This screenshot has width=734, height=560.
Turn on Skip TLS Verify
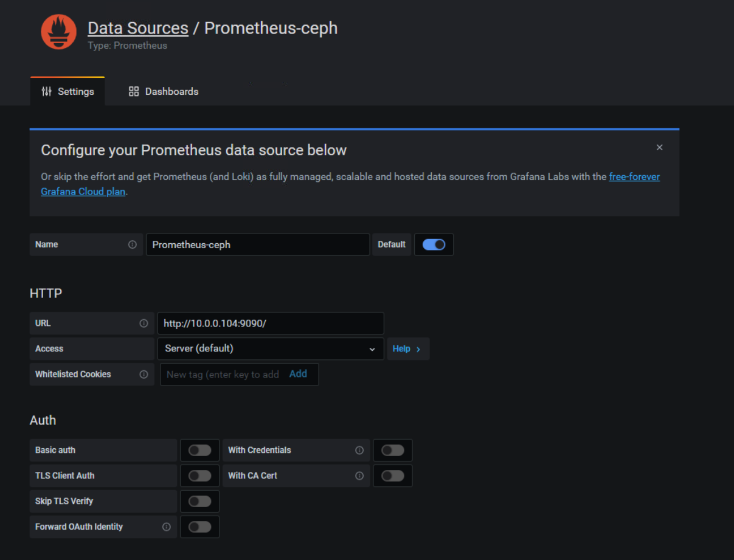pyautogui.click(x=199, y=502)
